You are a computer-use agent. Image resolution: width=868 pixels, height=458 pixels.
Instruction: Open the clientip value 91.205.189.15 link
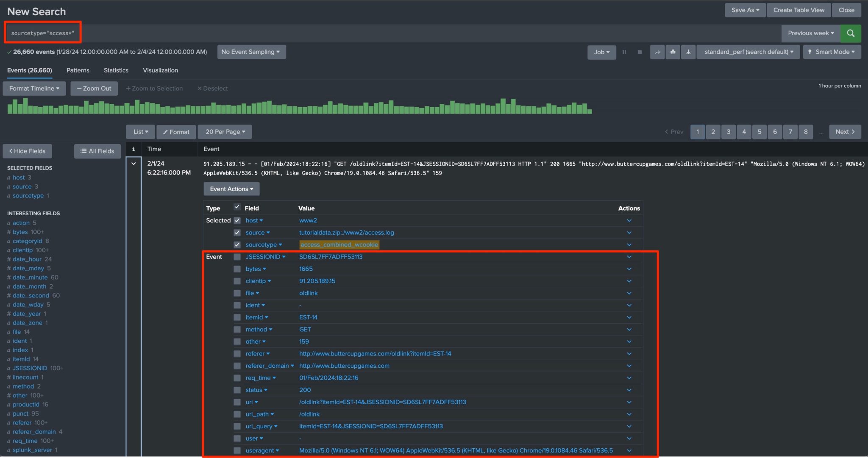[x=317, y=280]
